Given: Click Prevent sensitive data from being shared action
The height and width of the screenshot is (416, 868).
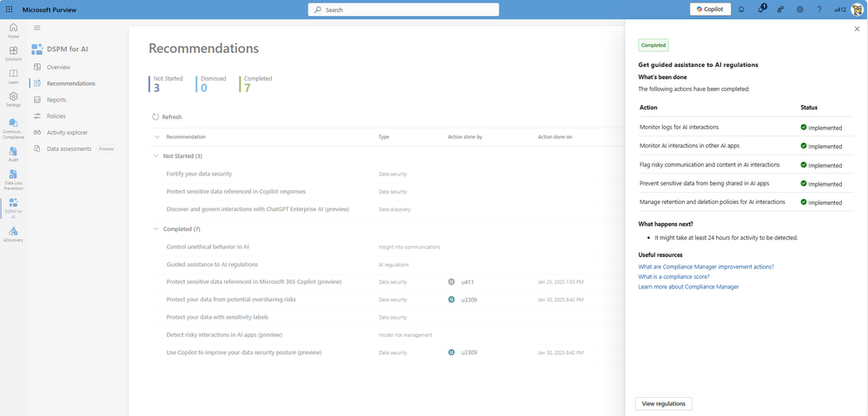Looking at the screenshot, I should 704,183.
